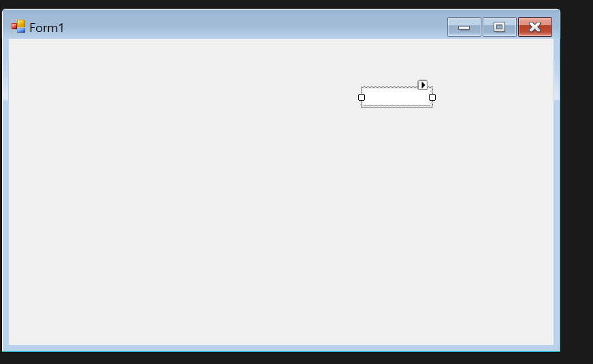Click the bottom-right corner of the form frame

pyautogui.click(x=557, y=348)
